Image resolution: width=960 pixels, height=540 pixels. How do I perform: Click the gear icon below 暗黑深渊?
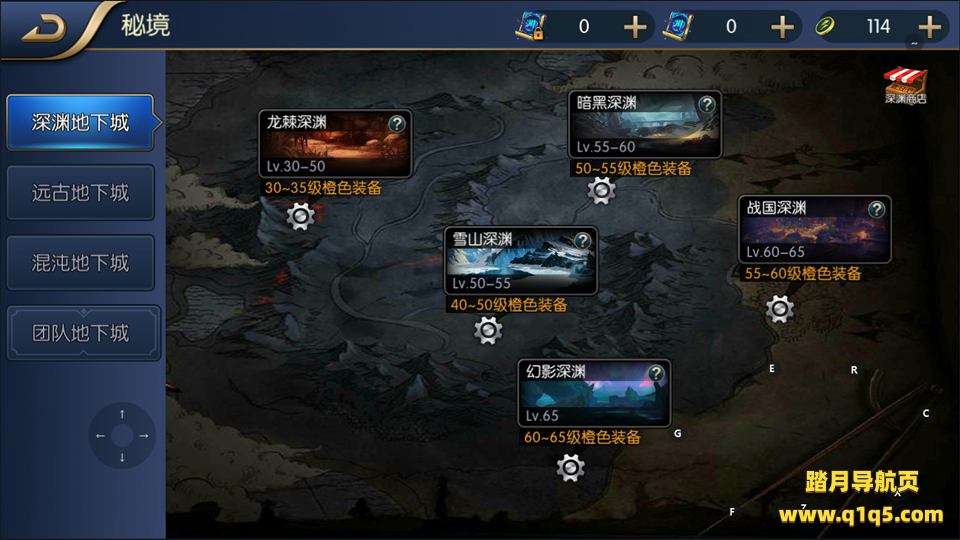(x=601, y=191)
